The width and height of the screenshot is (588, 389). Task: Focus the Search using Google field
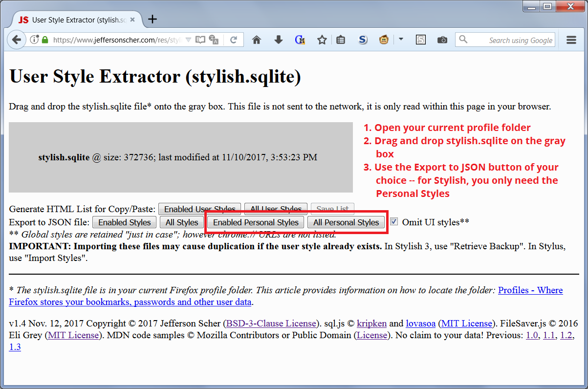point(505,40)
